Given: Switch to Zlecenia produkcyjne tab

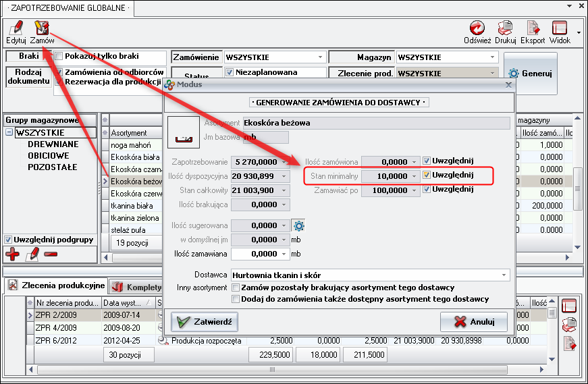Looking at the screenshot, I should [57, 286].
